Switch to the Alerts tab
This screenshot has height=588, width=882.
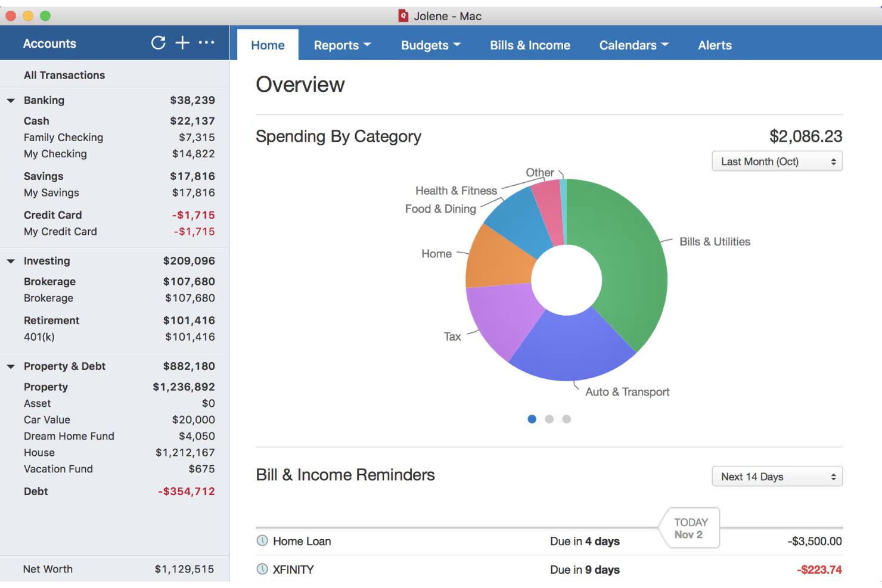point(715,45)
